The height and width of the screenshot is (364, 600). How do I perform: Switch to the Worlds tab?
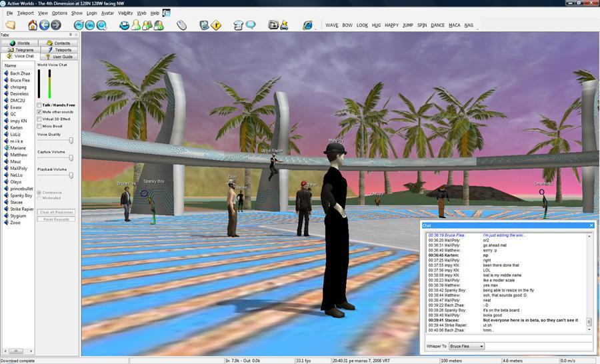point(20,43)
